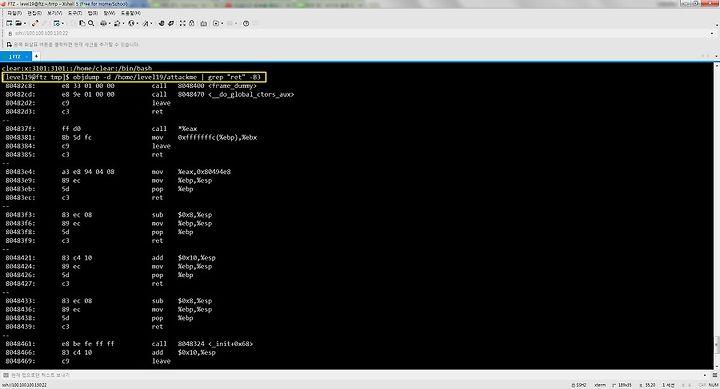Click terminal line '8048461' call _init+0x68

tap(129, 344)
